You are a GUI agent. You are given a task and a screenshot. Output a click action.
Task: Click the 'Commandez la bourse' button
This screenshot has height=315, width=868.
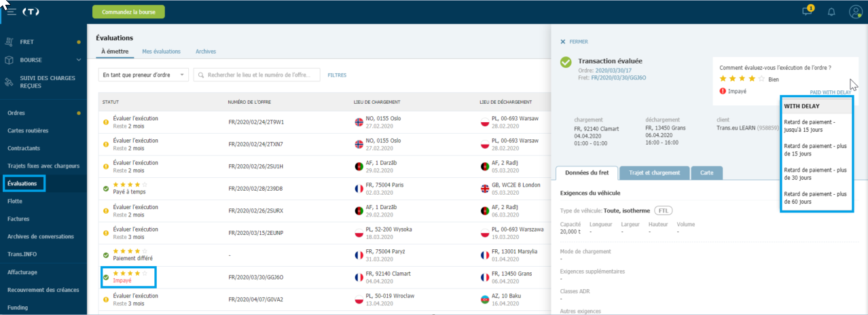tap(128, 12)
